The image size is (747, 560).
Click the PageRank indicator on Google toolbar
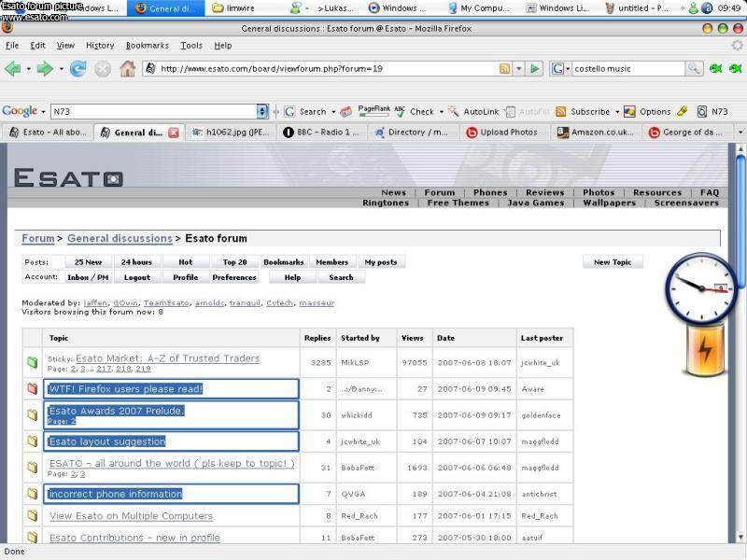pyautogui.click(x=374, y=111)
